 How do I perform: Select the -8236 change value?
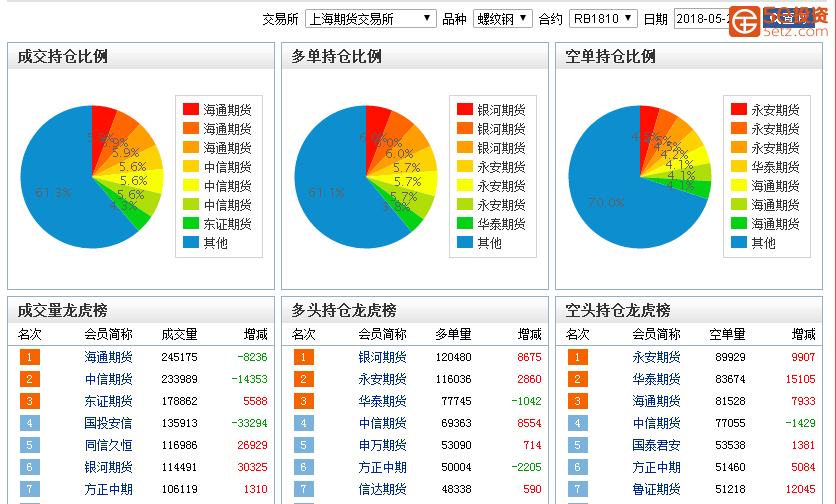[x=252, y=357]
